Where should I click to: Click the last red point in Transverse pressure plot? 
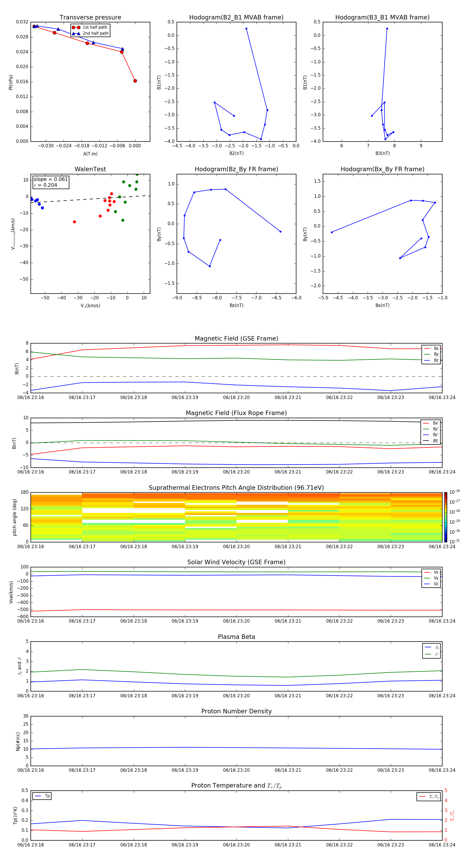[x=135, y=81]
